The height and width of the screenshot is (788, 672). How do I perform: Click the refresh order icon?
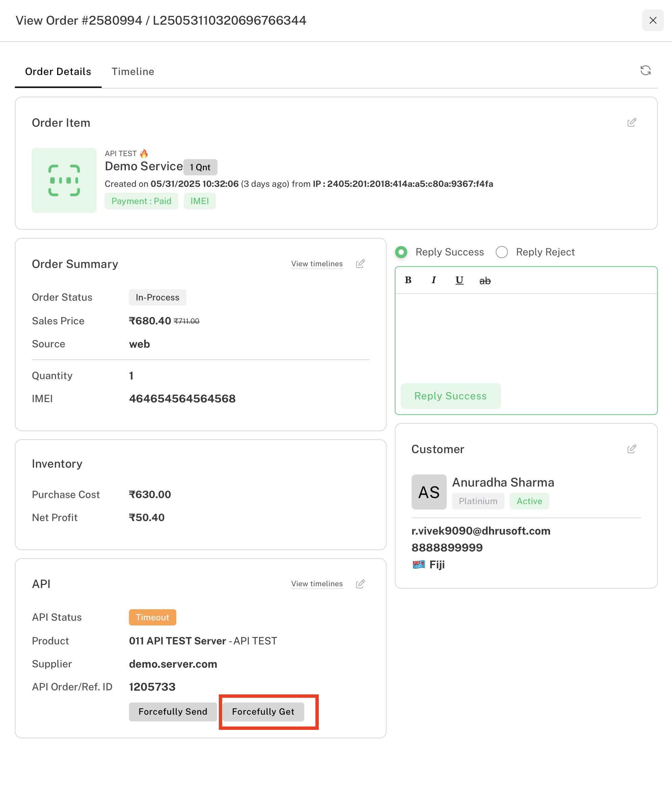[645, 70]
